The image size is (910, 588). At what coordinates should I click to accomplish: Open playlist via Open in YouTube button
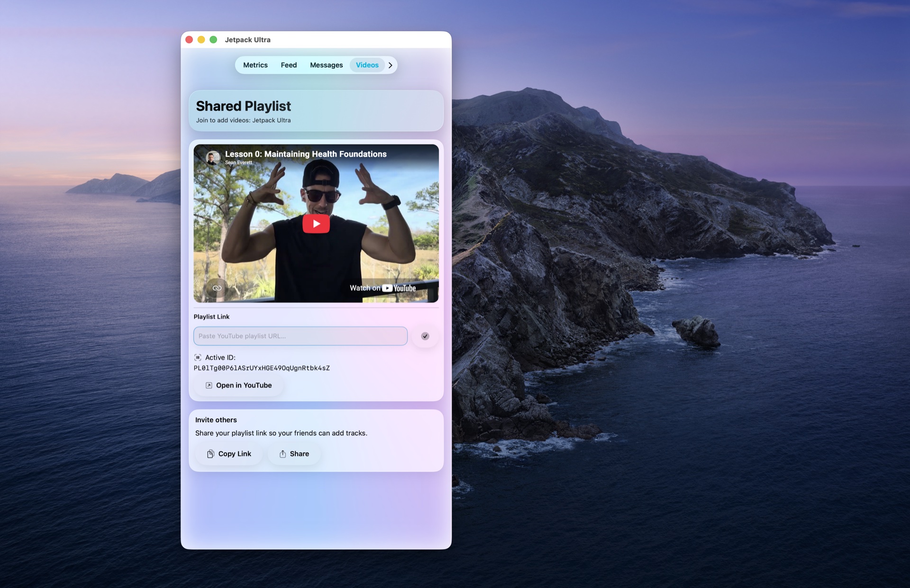point(238,385)
